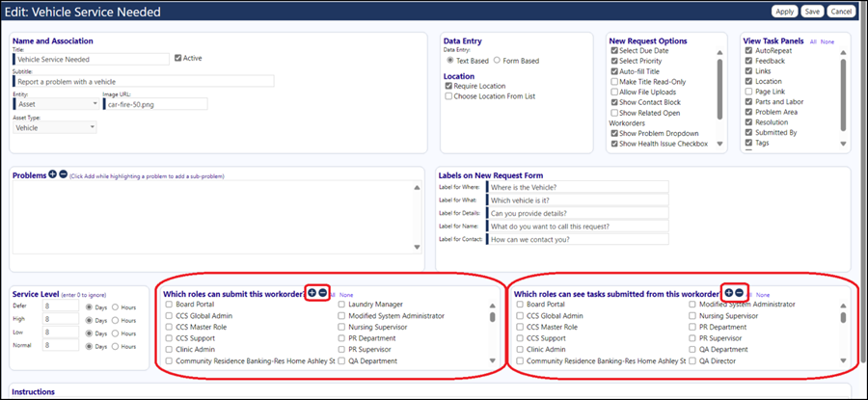868x400 pixels.
Task: Remove a role from submit roles list
Action: (x=323, y=293)
